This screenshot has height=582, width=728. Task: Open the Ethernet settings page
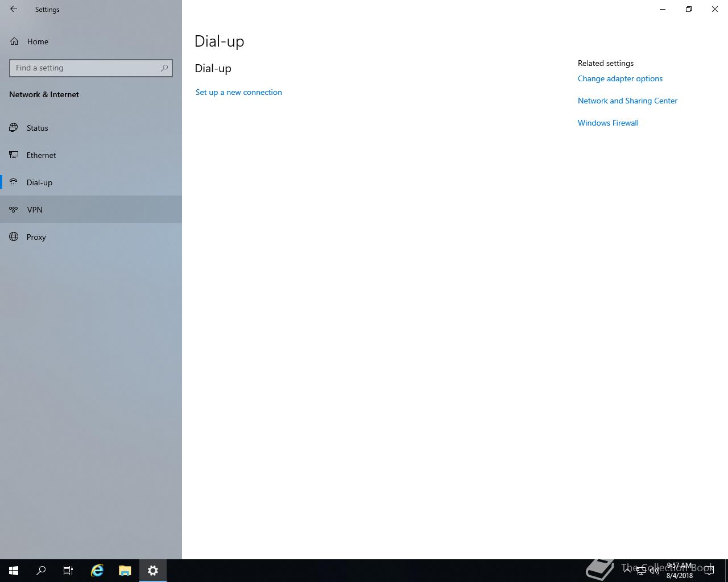pyautogui.click(x=91, y=155)
